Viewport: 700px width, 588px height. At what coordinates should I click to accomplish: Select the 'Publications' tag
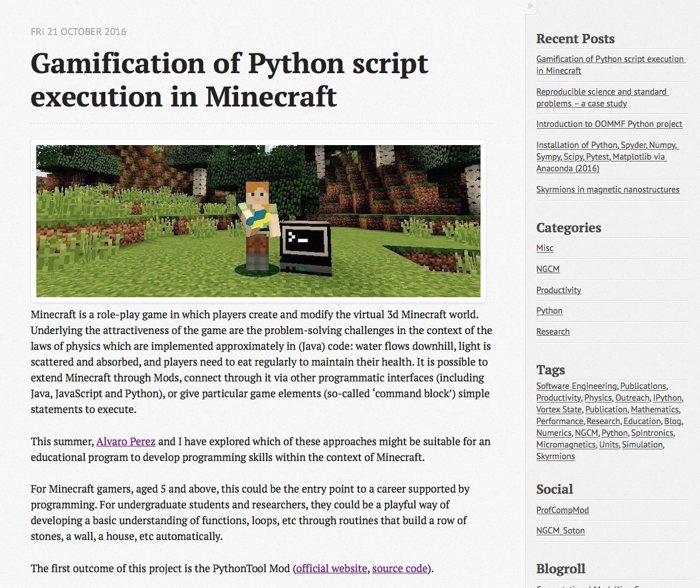[x=643, y=386]
